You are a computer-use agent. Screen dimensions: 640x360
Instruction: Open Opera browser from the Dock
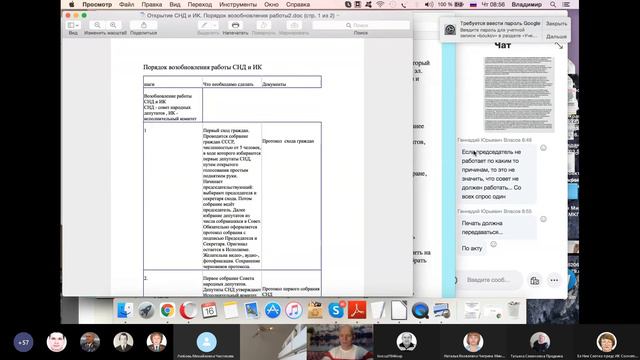click(188, 311)
